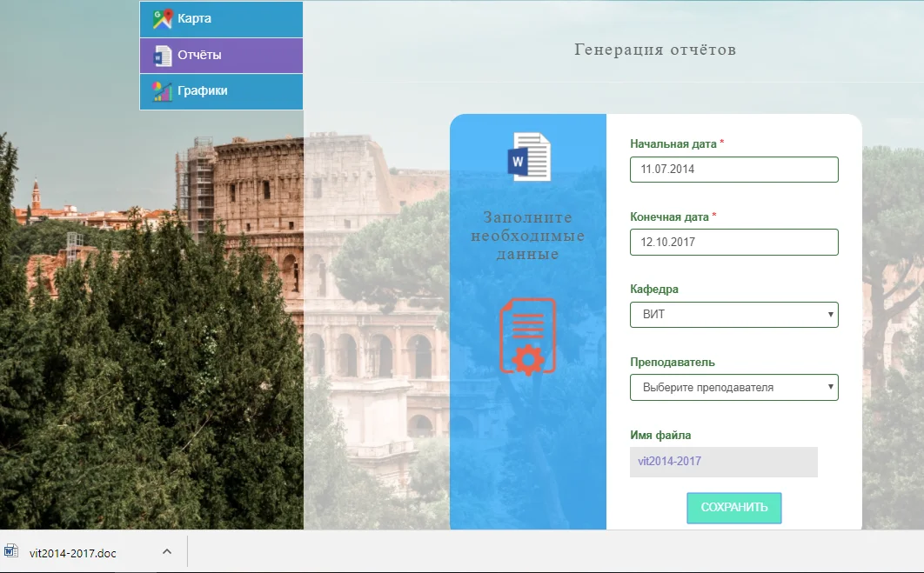Click the Преподаватель field label
Image resolution: width=924 pixels, height=573 pixels.
coord(672,363)
